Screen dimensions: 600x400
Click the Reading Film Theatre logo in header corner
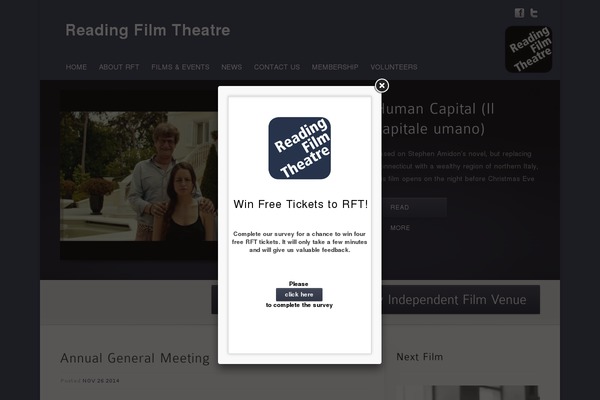click(528, 49)
